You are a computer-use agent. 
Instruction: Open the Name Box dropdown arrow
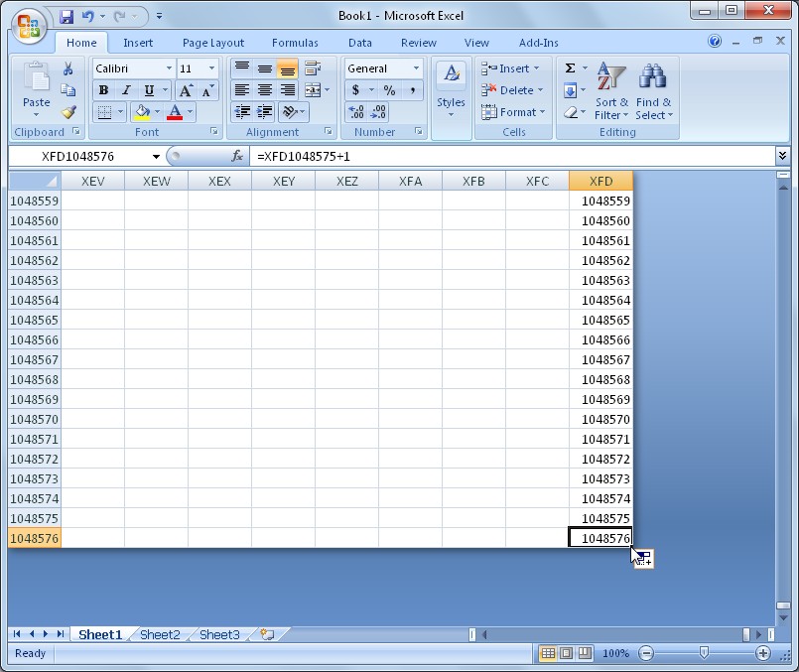[x=156, y=157]
